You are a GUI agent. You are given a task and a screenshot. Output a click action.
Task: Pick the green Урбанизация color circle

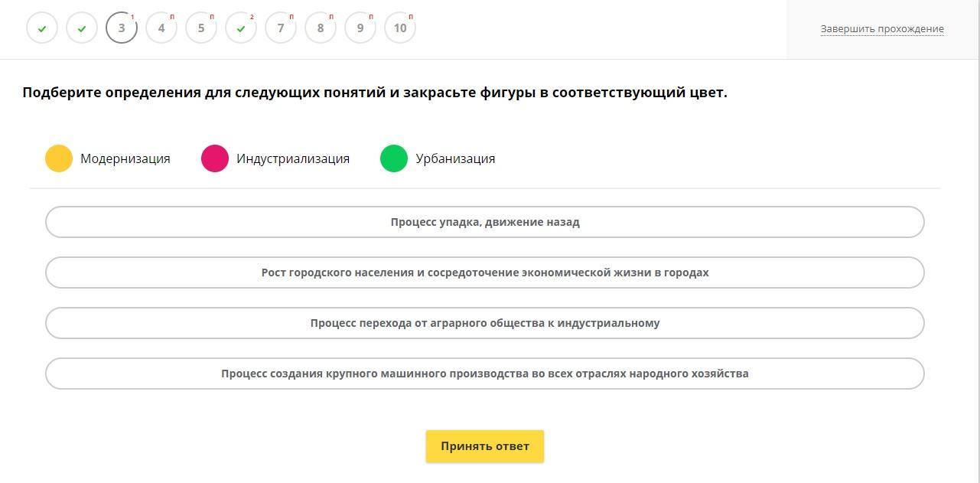click(x=394, y=158)
